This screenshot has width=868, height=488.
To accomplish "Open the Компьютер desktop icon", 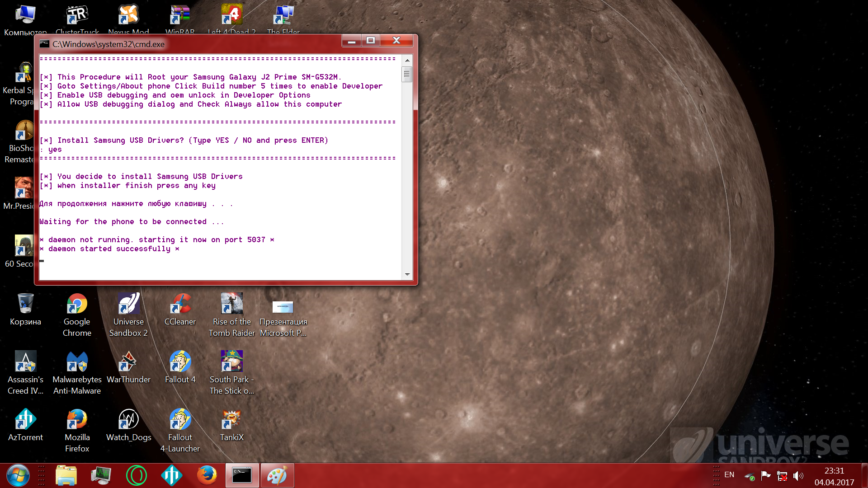I will (x=25, y=18).
